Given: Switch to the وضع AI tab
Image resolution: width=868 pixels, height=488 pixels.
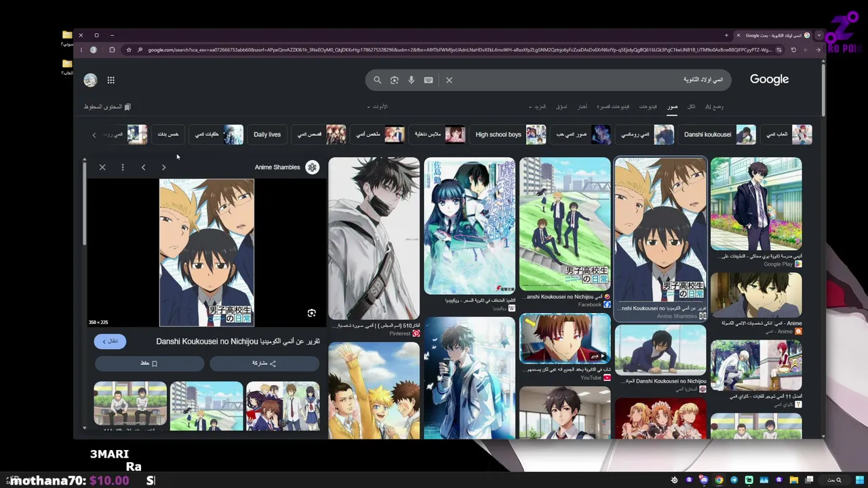Looking at the screenshot, I should 714,106.
